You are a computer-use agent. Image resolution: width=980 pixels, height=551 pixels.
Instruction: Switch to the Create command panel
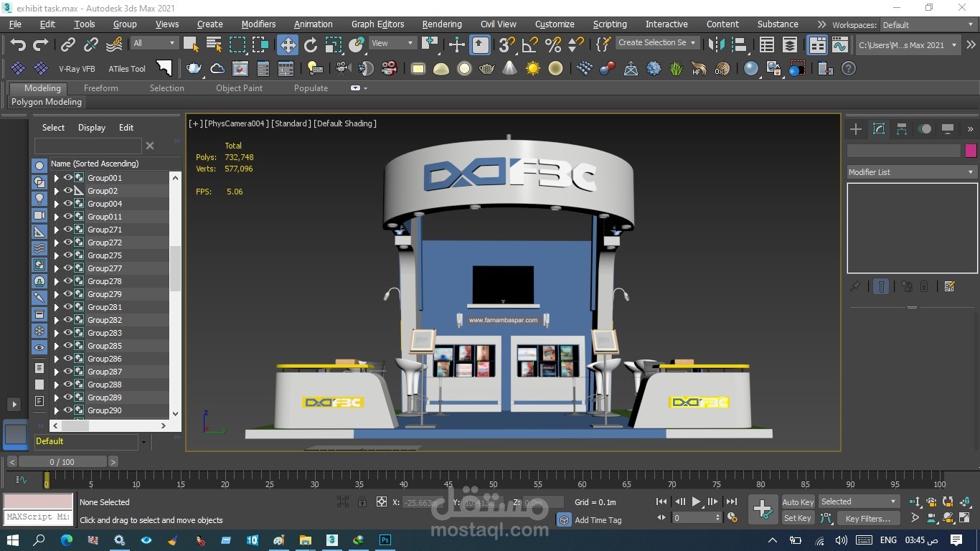[x=856, y=129]
